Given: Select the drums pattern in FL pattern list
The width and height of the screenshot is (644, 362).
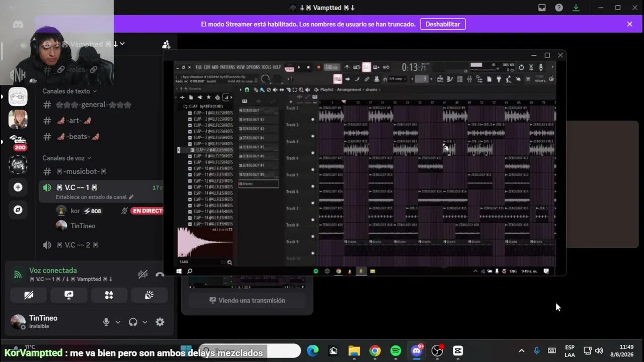Looking at the screenshot, I should pyautogui.click(x=259, y=184).
